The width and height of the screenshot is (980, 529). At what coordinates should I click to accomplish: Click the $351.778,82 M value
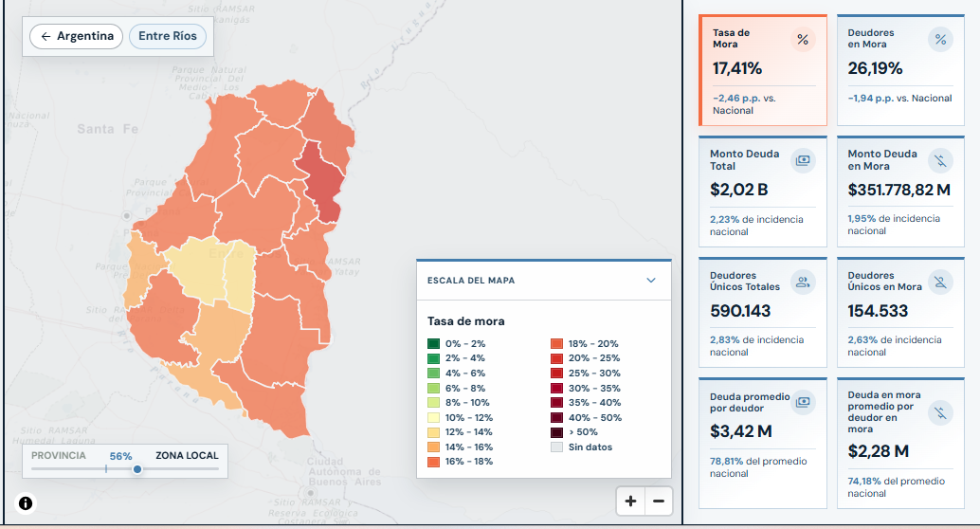(898, 190)
